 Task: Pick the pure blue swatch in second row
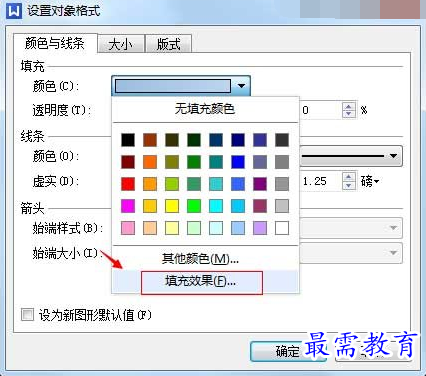coord(238,162)
